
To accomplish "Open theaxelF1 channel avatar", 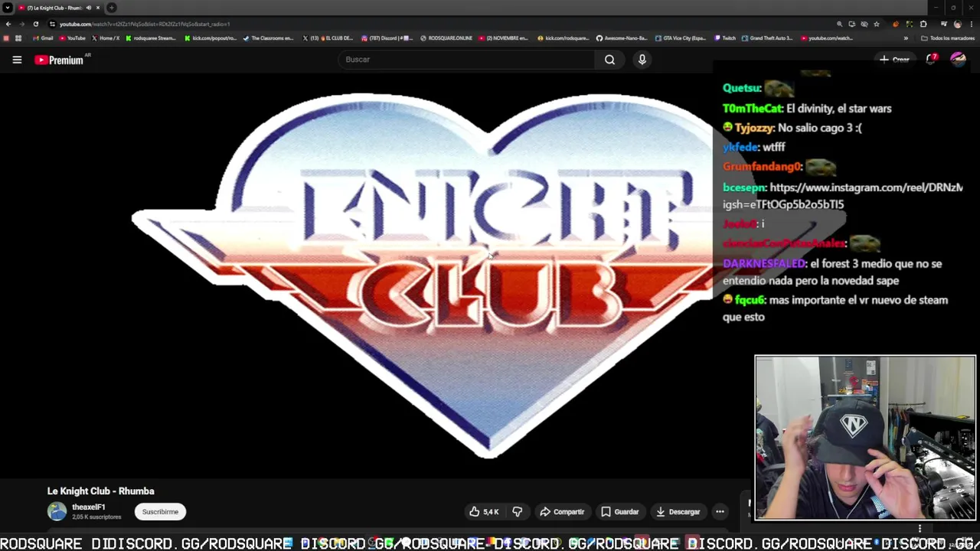I will pos(57,511).
